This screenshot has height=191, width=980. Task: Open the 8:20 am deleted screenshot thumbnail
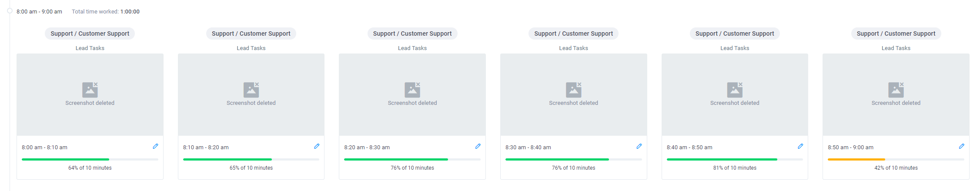[x=412, y=94]
